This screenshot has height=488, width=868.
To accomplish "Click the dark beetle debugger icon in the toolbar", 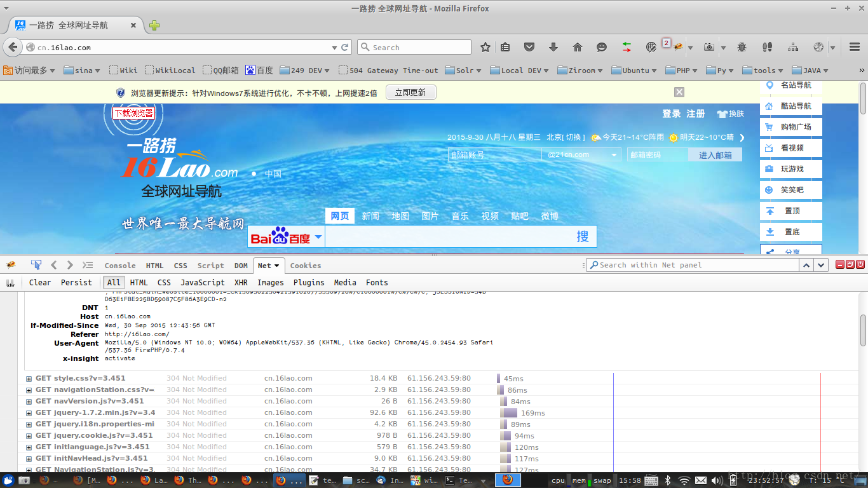I will pyautogui.click(x=742, y=47).
